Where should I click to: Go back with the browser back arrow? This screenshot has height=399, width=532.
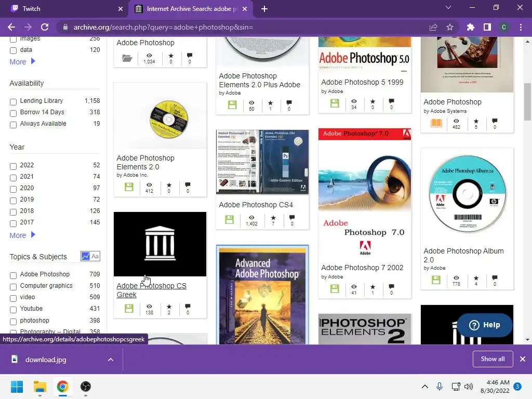click(x=11, y=27)
